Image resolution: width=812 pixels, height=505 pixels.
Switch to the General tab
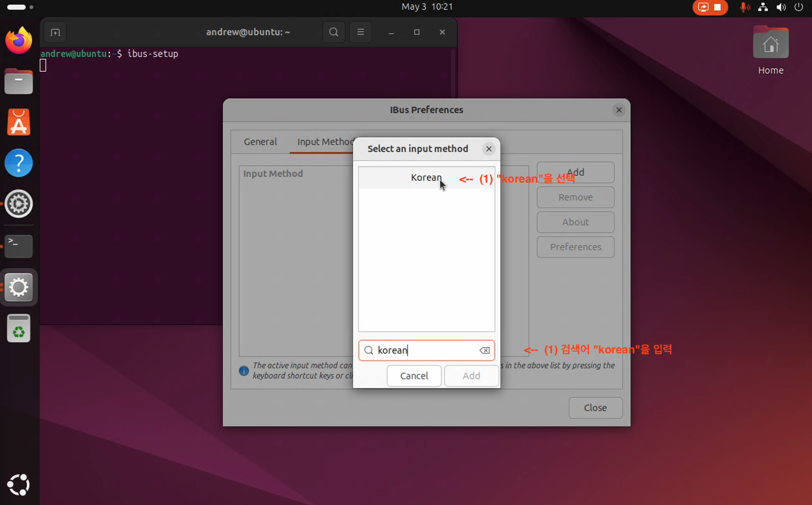pyautogui.click(x=260, y=142)
